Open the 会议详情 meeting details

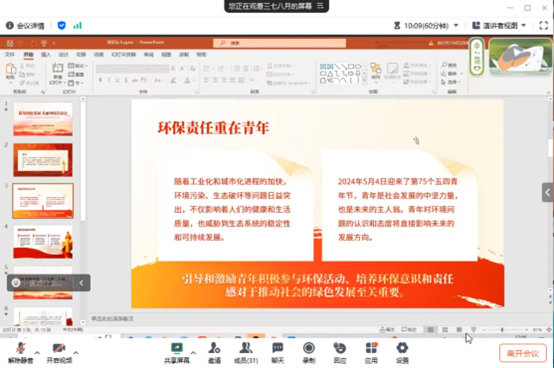click(x=25, y=26)
